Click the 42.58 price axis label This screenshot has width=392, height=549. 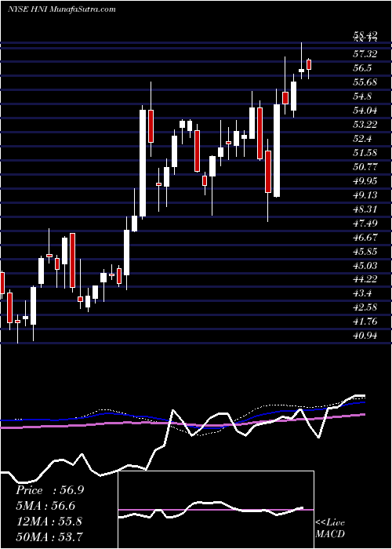(x=365, y=307)
